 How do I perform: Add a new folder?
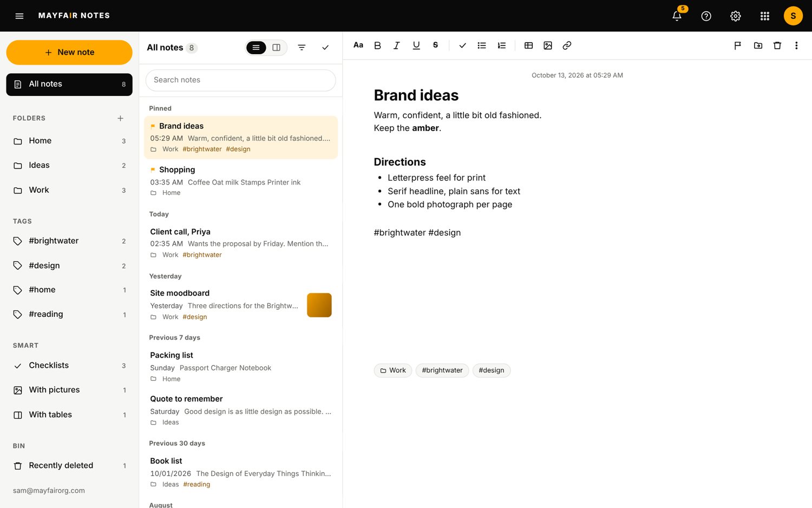120,118
